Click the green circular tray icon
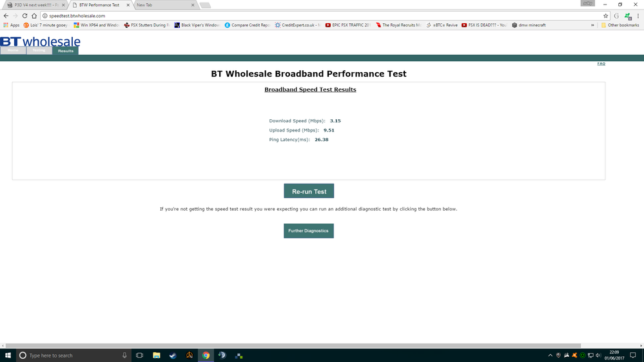The image size is (644, 362). (582, 356)
